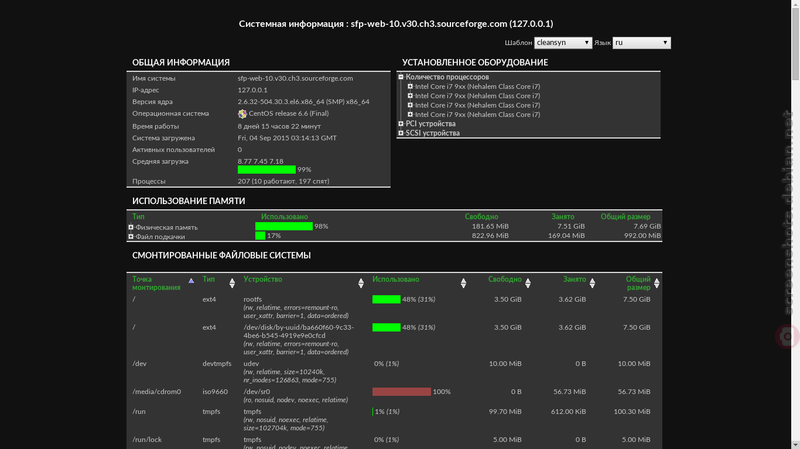Click the Использовано header in the filesystems table
800x449 pixels.
coord(396,279)
